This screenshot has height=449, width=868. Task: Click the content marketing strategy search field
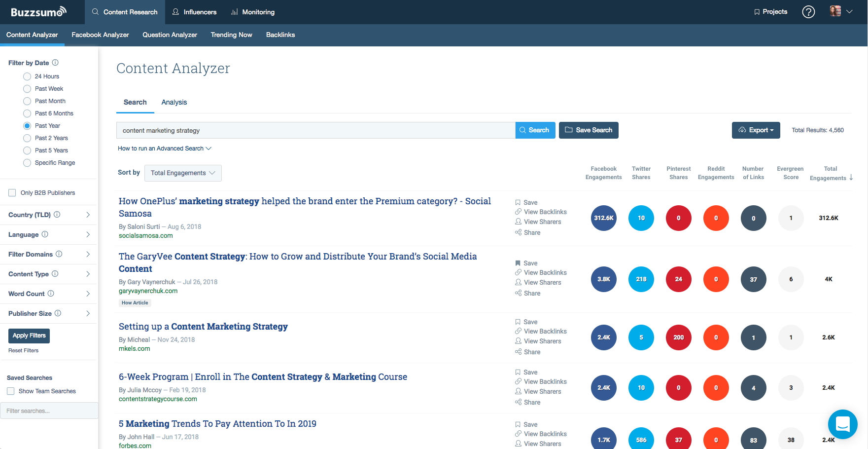point(315,131)
